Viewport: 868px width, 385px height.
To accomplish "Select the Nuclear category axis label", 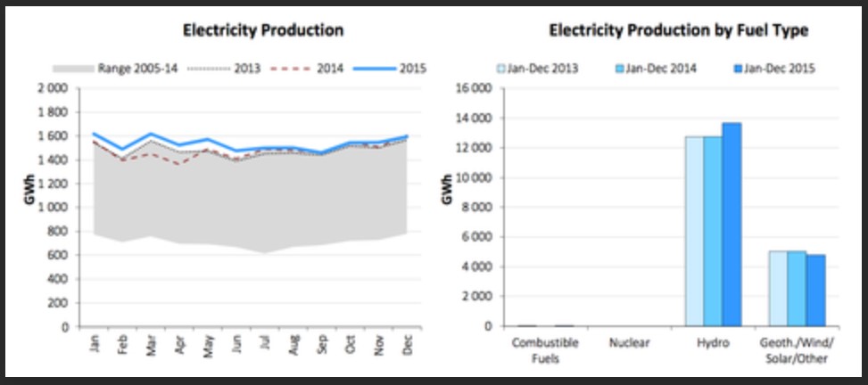I will point(629,342).
